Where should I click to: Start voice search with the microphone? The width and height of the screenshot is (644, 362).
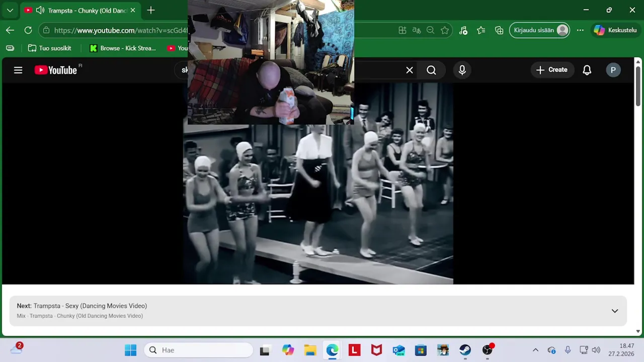pyautogui.click(x=462, y=70)
